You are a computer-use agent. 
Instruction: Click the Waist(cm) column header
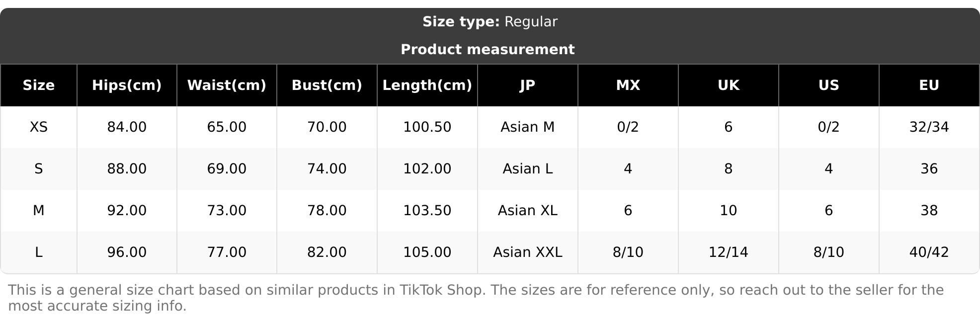(x=227, y=85)
